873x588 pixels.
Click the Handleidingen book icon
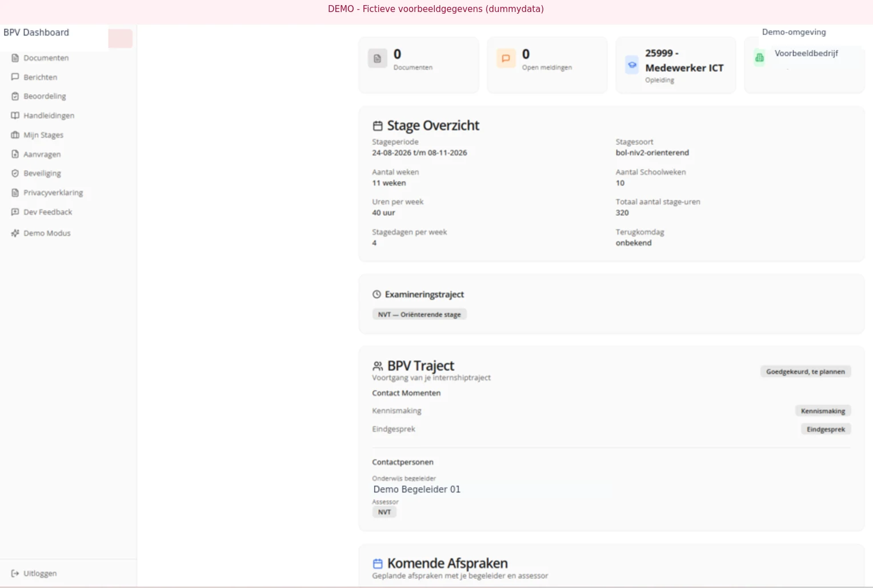pyautogui.click(x=15, y=115)
